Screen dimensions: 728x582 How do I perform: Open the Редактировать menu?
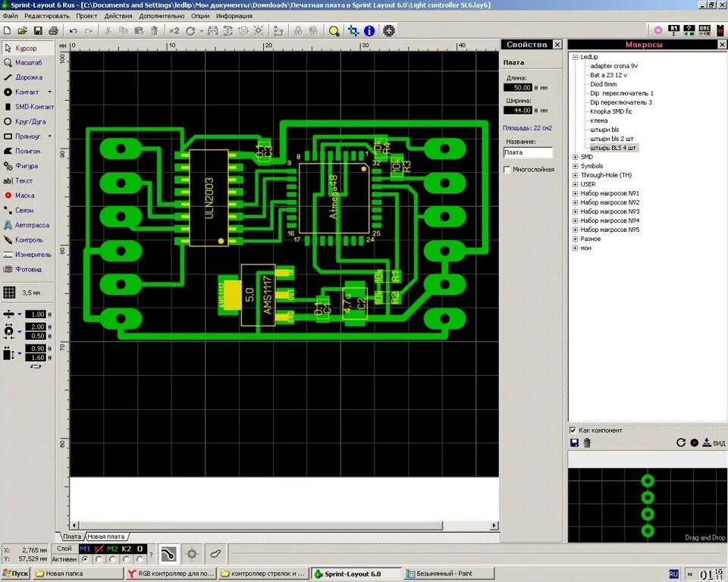coord(47,16)
